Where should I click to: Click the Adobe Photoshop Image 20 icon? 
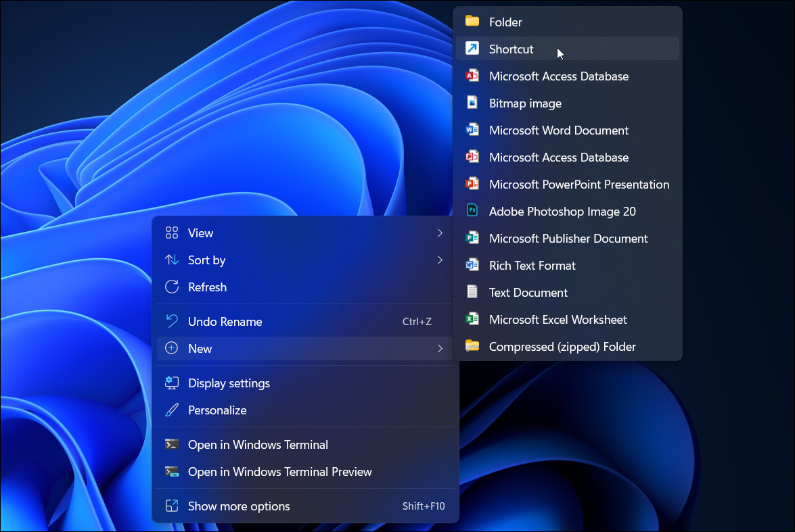[472, 211]
